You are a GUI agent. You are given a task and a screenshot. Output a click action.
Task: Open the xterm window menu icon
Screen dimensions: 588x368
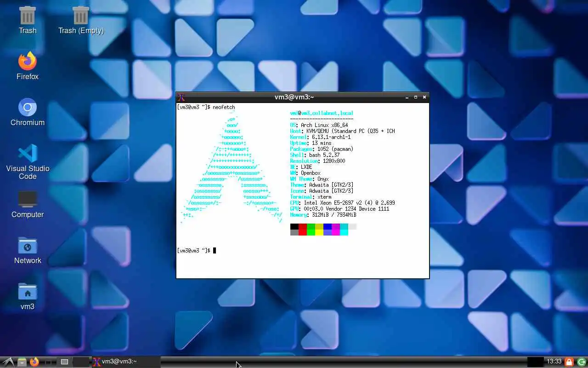coord(181,97)
